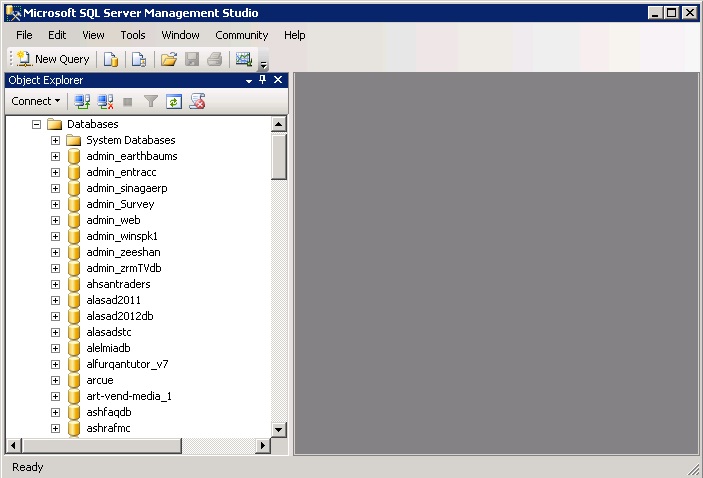Expand the admin_zeeshan database node

click(x=55, y=252)
